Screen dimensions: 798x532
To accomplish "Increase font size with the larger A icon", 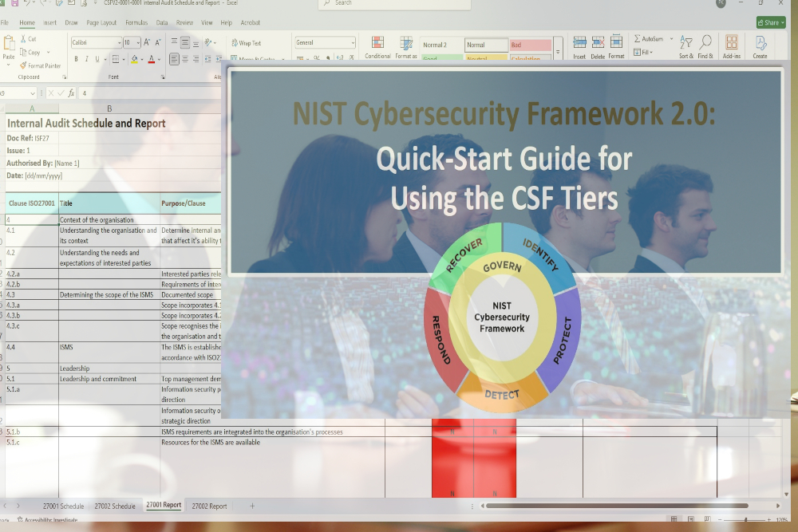I will [147, 43].
